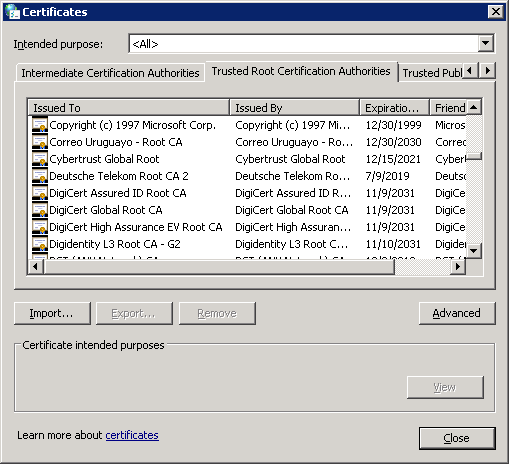Screen dimensions: 509x464
Task: Click the certificate icon for DigiCert High Assurance EV Root CA
Action: tap(40, 227)
